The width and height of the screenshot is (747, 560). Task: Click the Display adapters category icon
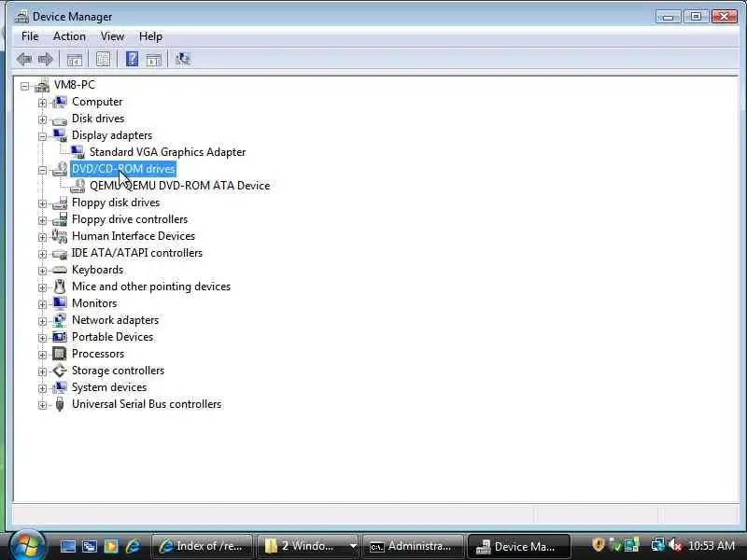(x=60, y=135)
